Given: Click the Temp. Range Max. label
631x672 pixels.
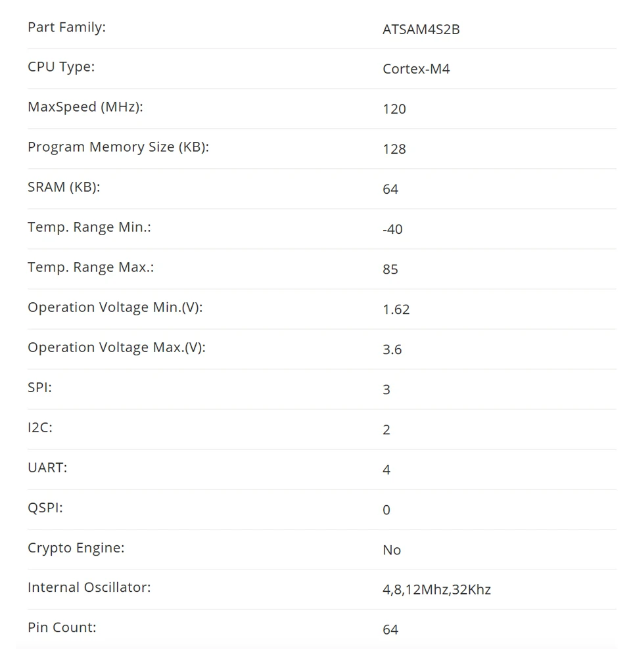Looking at the screenshot, I should tap(91, 267).
